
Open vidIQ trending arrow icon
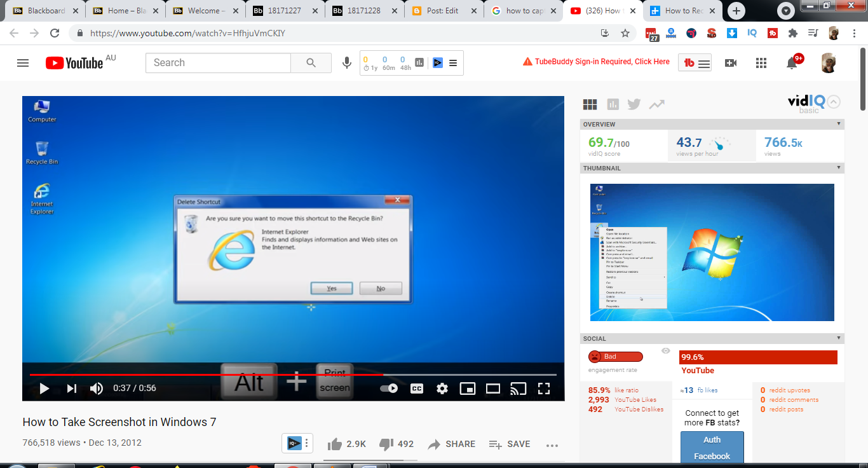click(657, 104)
